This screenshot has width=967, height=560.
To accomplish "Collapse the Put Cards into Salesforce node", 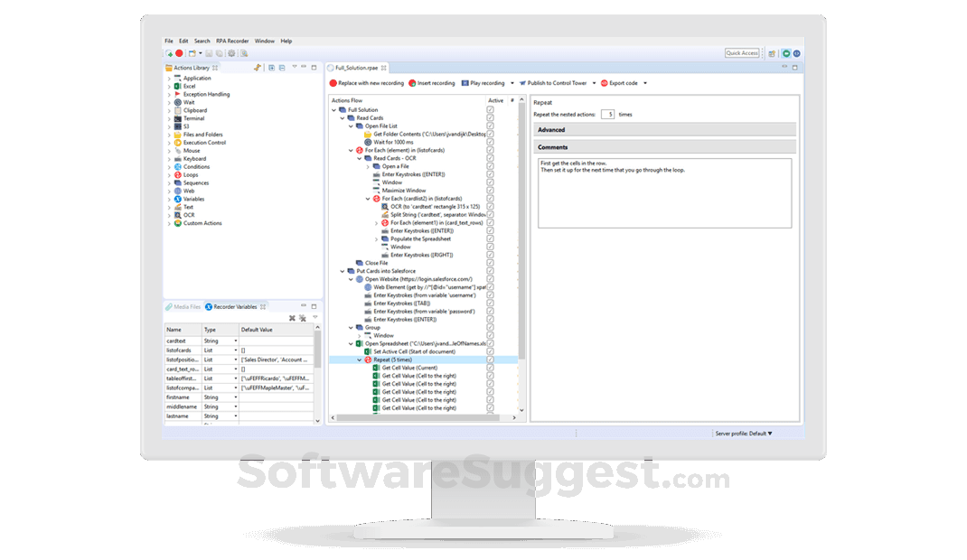I will pos(343,271).
